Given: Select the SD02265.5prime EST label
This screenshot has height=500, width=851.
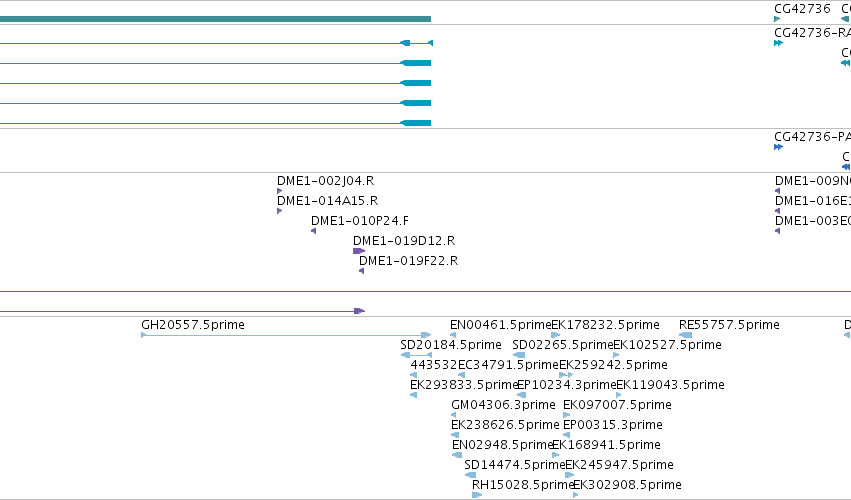Looking at the screenshot, I should (562, 345).
